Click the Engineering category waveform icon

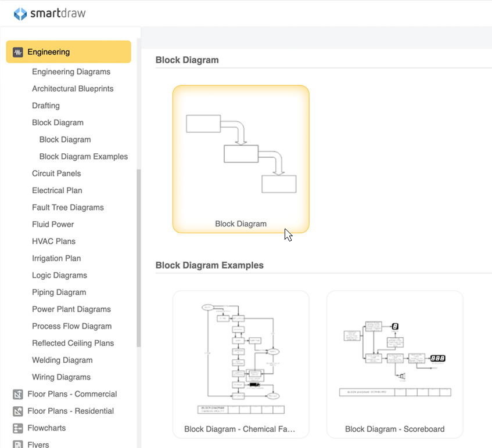point(18,52)
